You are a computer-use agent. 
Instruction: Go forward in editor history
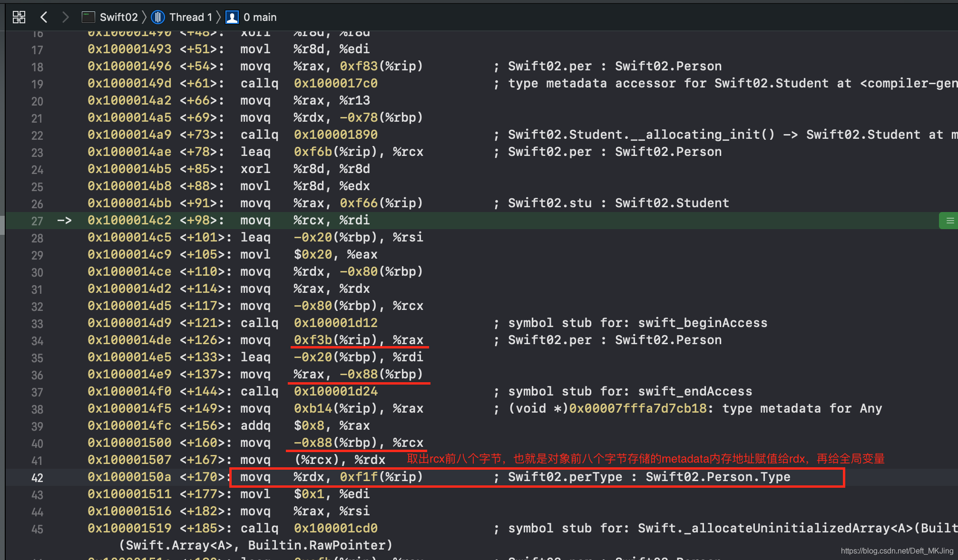pos(66,18)
